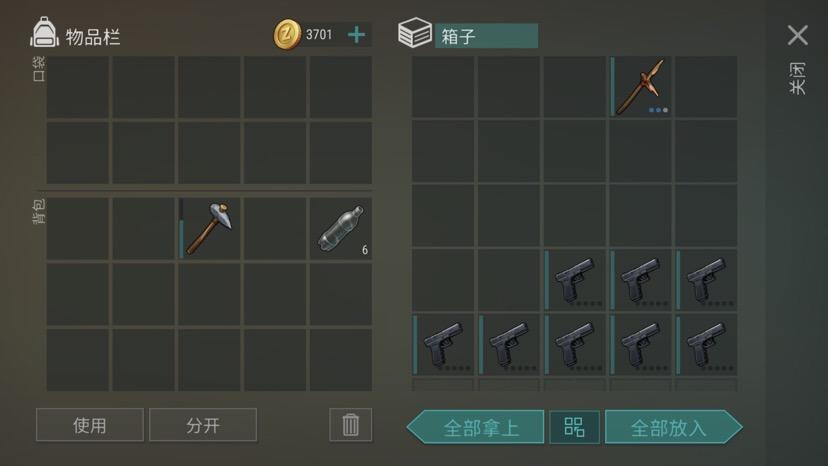Click the backpack inventory icon
Image resolution: width=828 pixels, height=466 pixels.
[x=44, y=33]
